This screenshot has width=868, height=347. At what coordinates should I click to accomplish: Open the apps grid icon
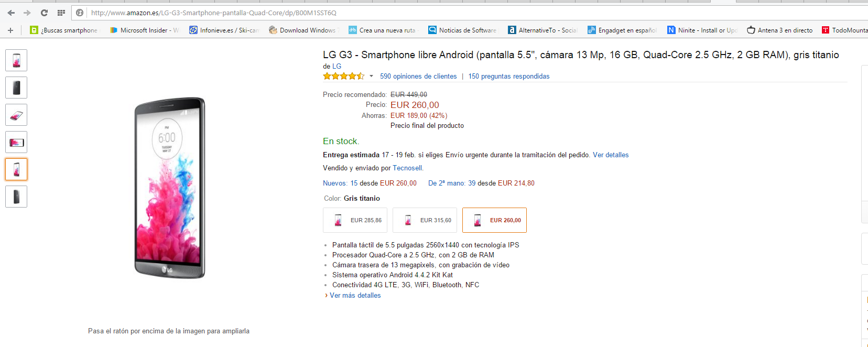[61, 13]
